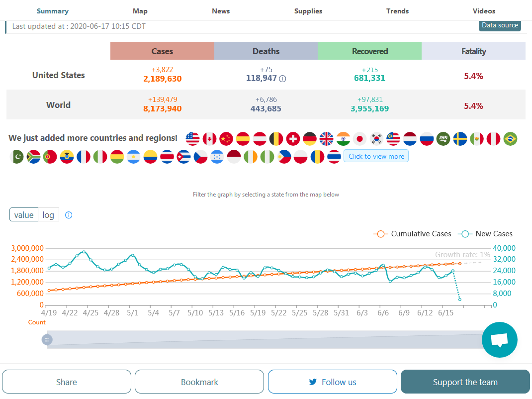Open the chat bubble widget

(499, 340)
